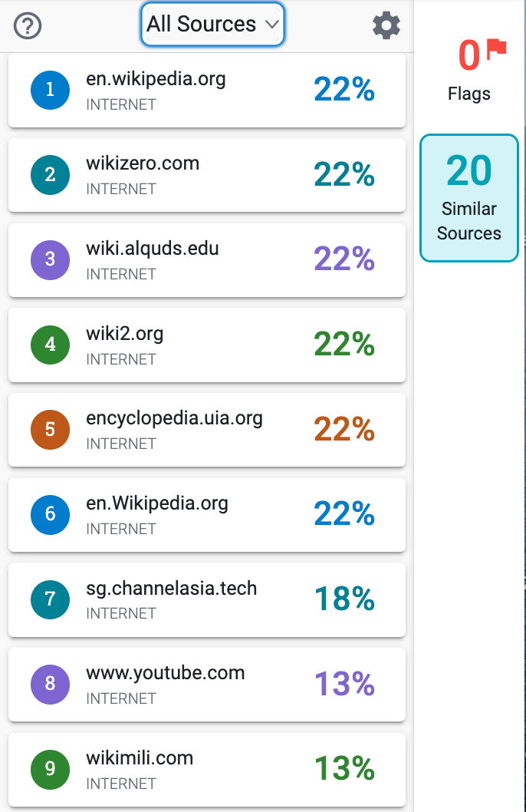Switch to the Similar Sources tab

[469, 198]
